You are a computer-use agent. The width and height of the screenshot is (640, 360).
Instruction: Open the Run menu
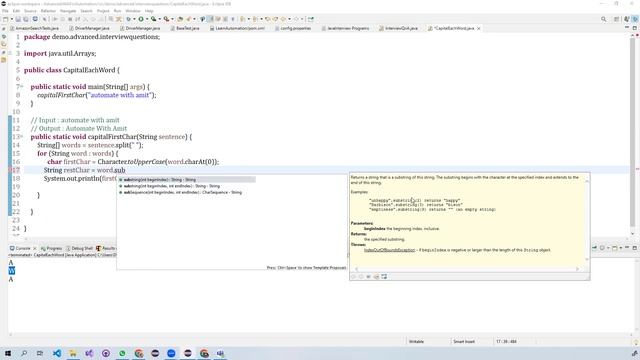[x=118, y=11]
